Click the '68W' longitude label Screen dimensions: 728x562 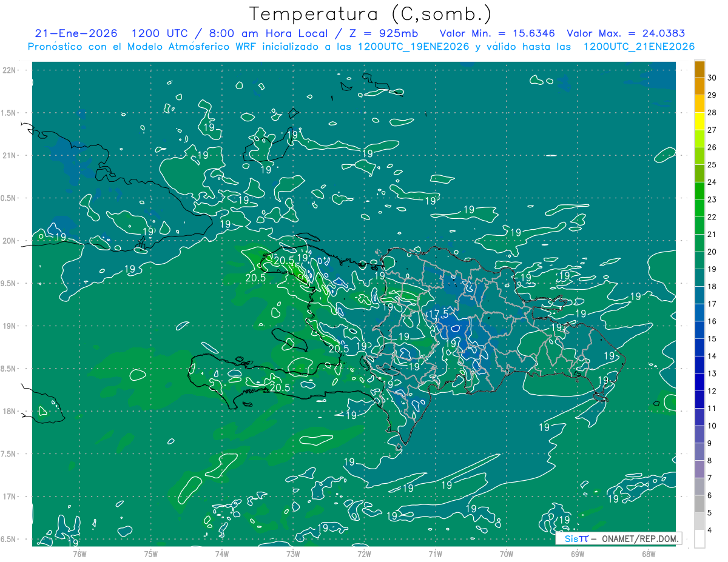[648, 553]
